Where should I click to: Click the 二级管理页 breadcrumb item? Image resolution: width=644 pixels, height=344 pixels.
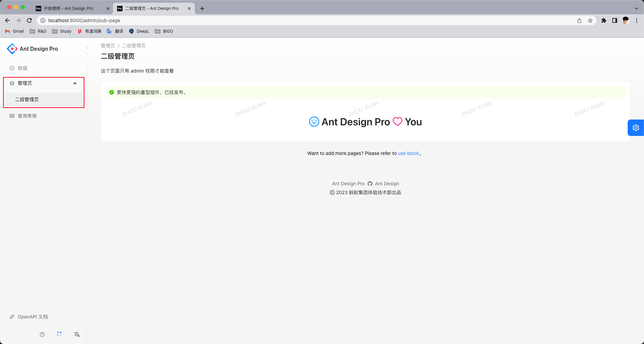[x=134, y=46]
